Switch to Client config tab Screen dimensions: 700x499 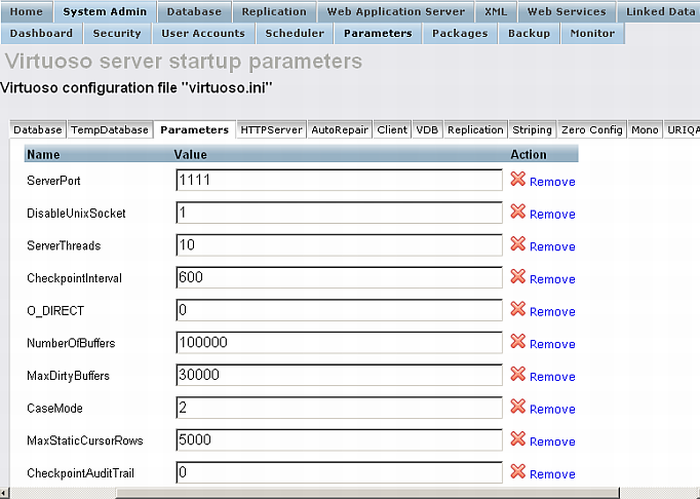(x=392, y=130)
